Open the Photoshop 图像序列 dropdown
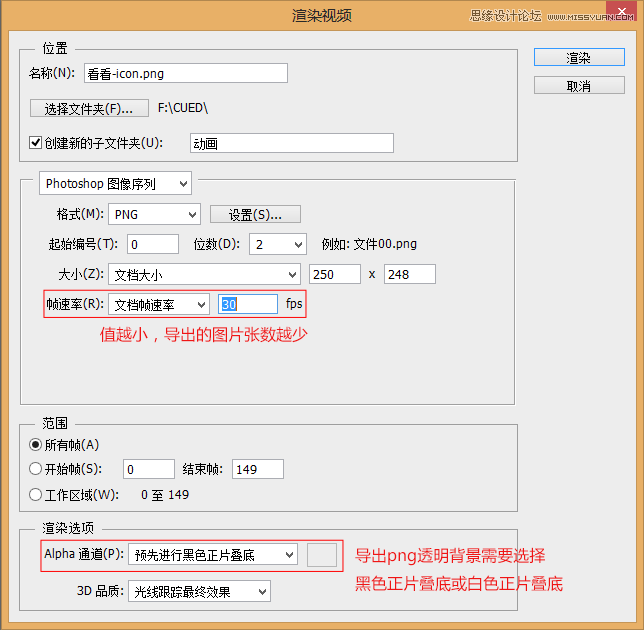 (x=115, y=183)
